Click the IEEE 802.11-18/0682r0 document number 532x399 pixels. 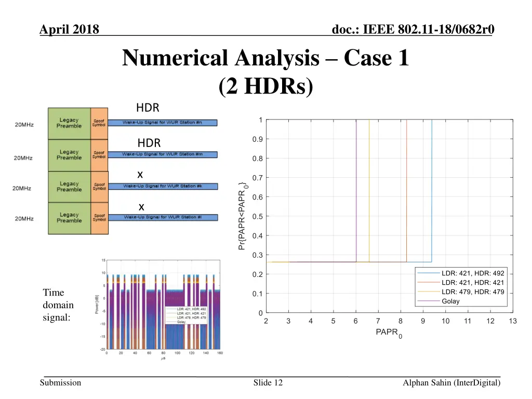coord(413,30)
